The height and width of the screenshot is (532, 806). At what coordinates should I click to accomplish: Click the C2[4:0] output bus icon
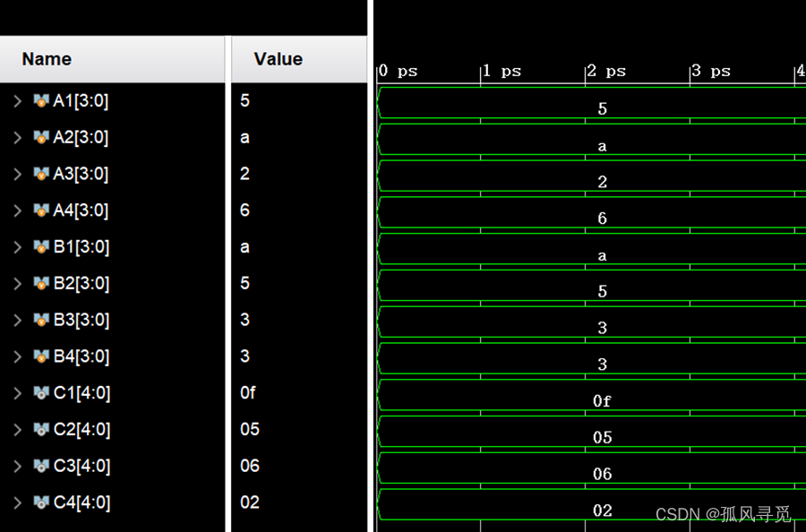[x=41, y=430]
